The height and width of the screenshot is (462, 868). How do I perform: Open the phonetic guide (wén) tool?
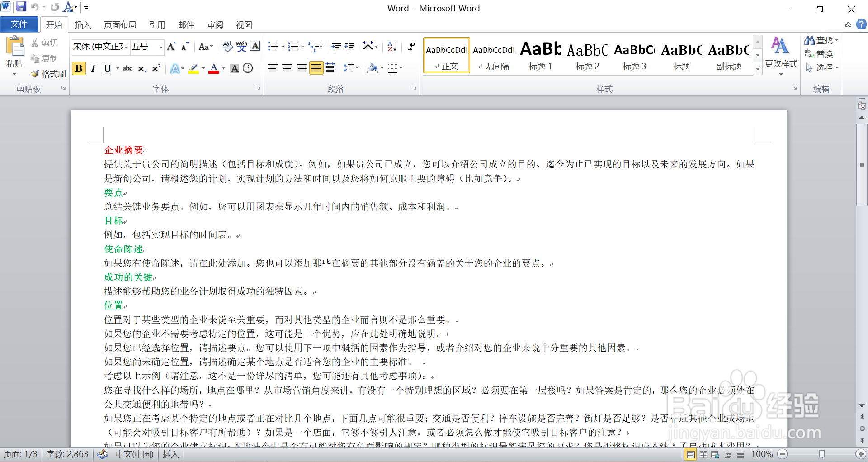coord(241,46)
